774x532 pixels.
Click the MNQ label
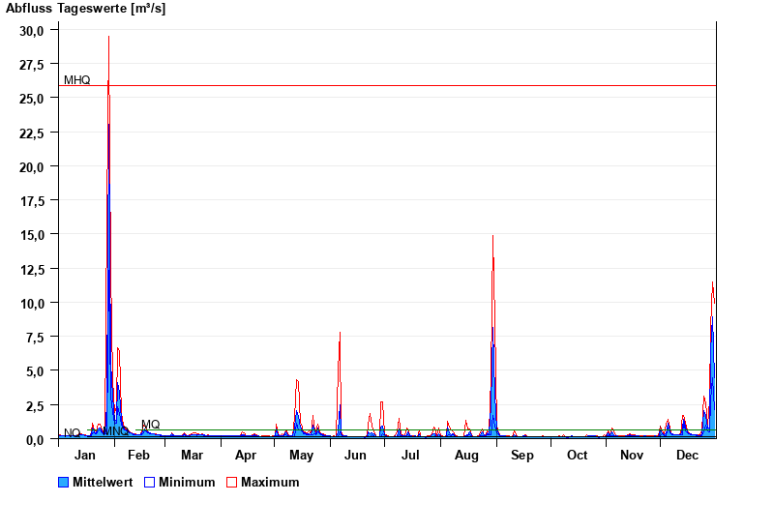pyautogui.click(x=115, y=431)
